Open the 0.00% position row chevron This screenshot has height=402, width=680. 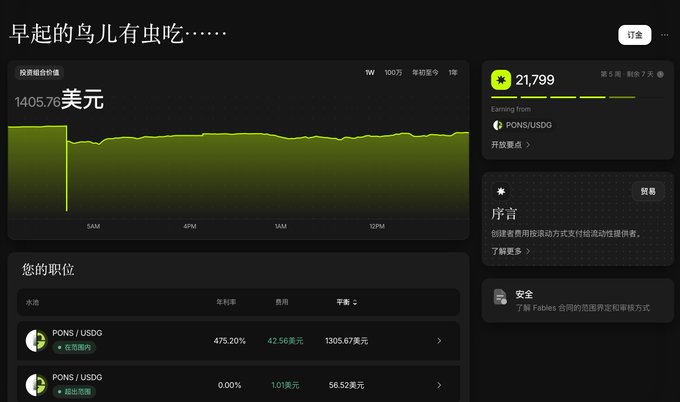(x=439, y=385)
